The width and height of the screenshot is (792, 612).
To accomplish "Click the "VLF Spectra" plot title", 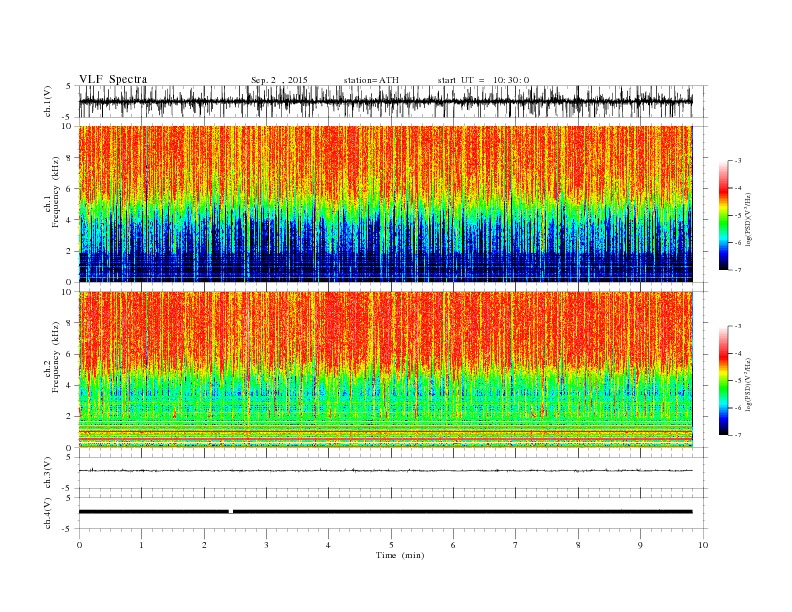I will [x=113, y=79].
